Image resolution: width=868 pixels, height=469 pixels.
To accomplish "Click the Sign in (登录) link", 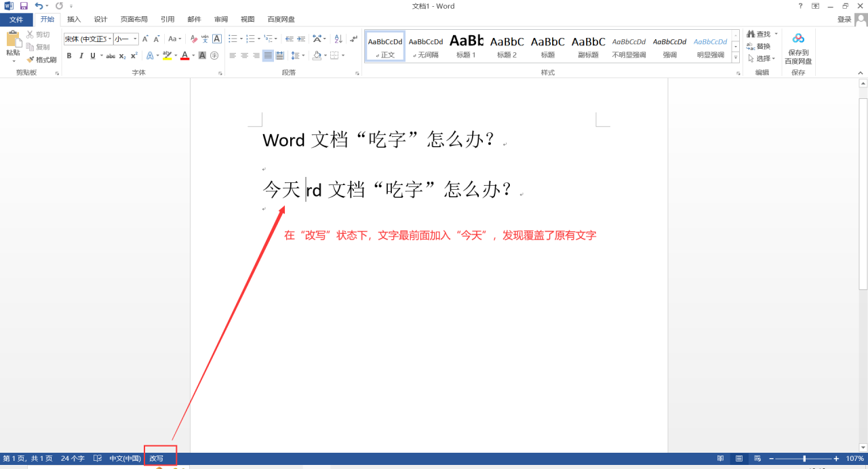I will (844, 20).
